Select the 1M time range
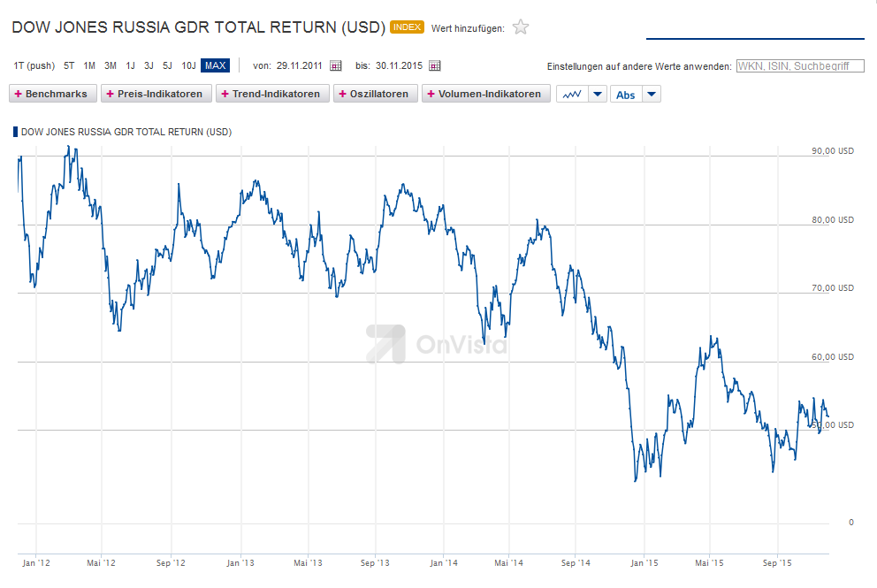The width and height of the screenshot is (877, 588). pyautogui.click(x=89, y=66)
